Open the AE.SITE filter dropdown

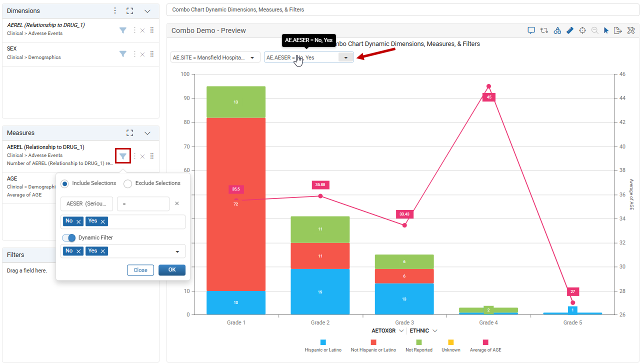215,57
